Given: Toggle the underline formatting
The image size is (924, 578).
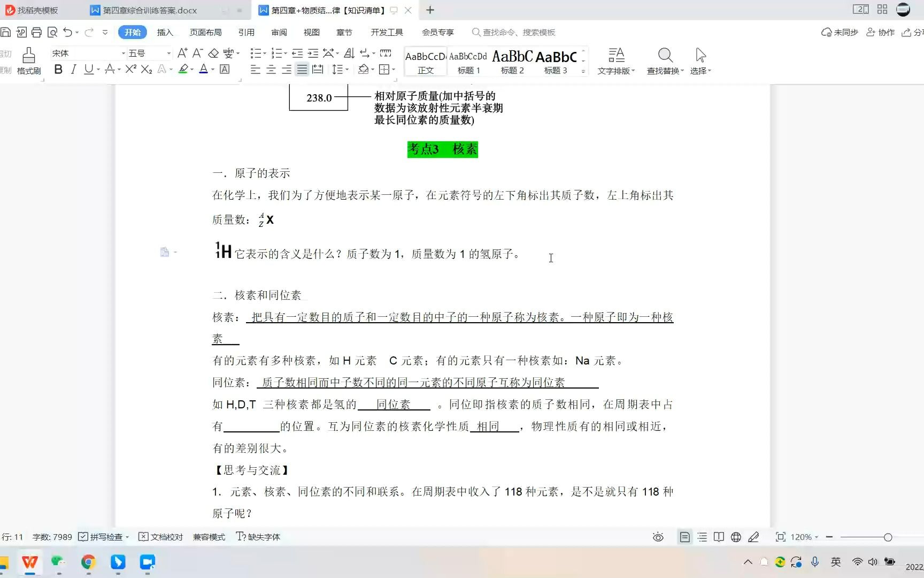Looking at the screenshot, I should coord(87,70).
